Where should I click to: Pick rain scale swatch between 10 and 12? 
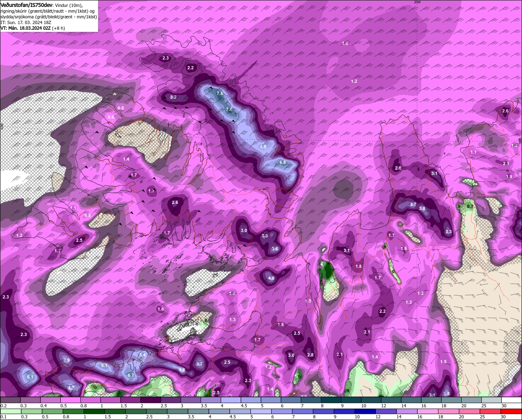point(365,411)
